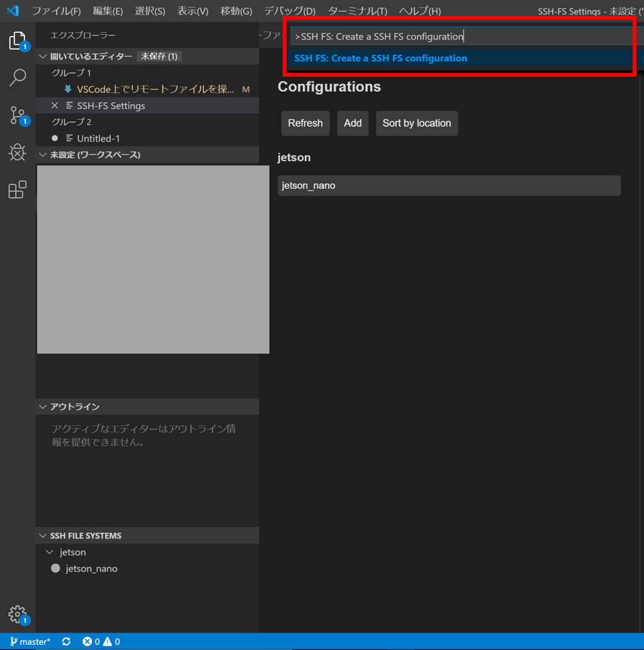Click the synchronize changes icon in status bar
The image size is (644, 650).
point(66,641)
